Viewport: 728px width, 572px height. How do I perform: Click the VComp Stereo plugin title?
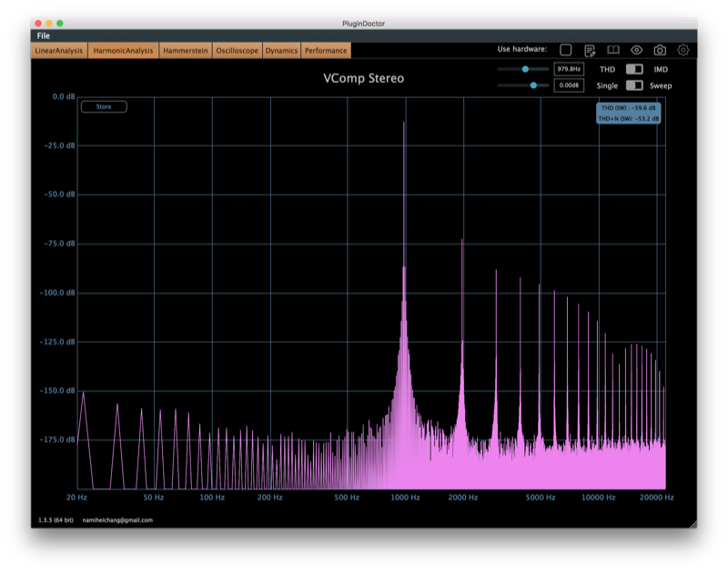pyautogui.click(x=363, y=78)
